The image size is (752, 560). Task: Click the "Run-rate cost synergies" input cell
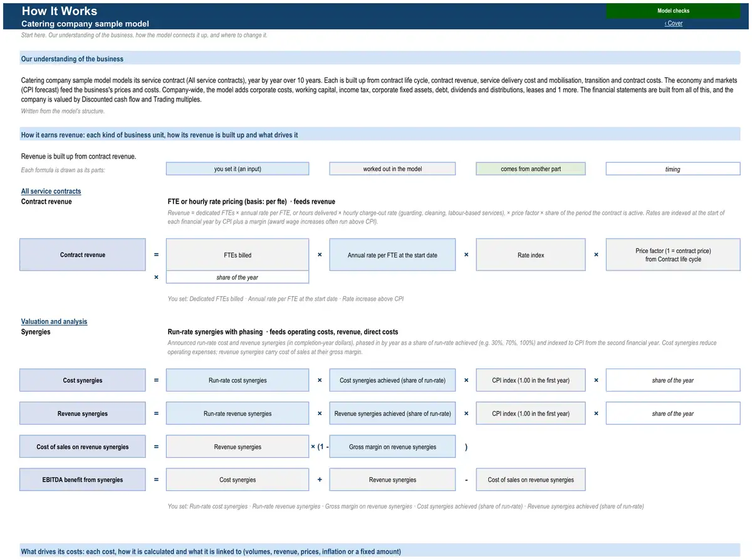pyautogui.click(x=238, y=380)
